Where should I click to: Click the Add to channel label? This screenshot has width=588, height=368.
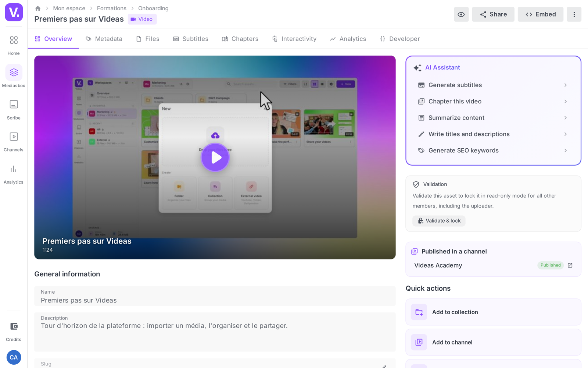tap(452, 342)
